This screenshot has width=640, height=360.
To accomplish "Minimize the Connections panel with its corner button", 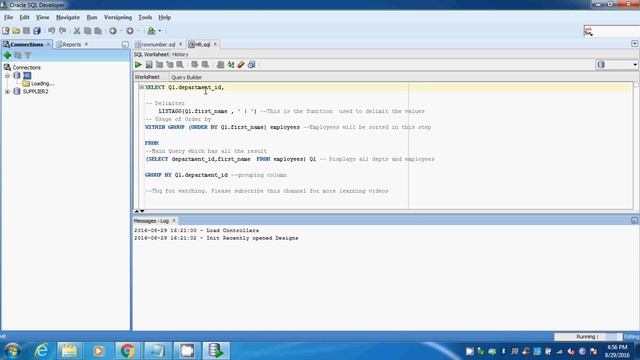I will click(125, 44).
